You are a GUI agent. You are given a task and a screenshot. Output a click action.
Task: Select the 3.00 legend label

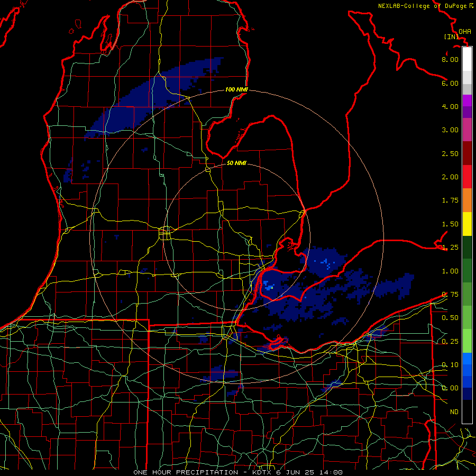click(450, 130)
